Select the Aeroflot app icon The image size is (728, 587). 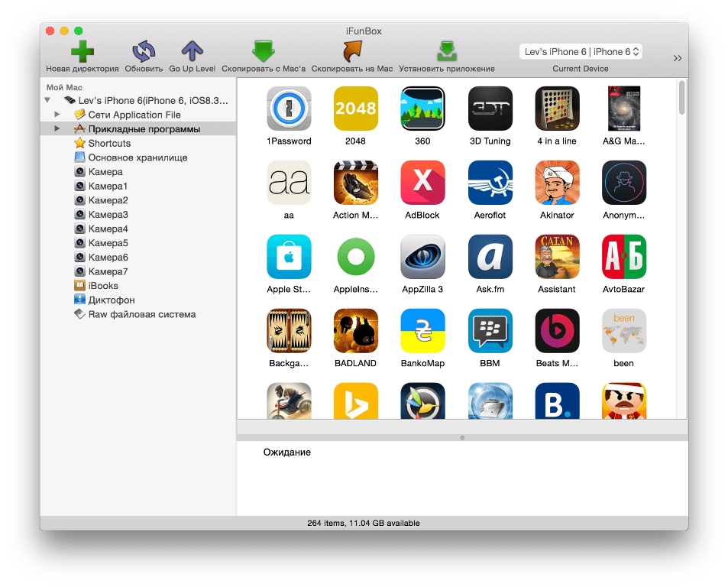(x=490, y=183)
